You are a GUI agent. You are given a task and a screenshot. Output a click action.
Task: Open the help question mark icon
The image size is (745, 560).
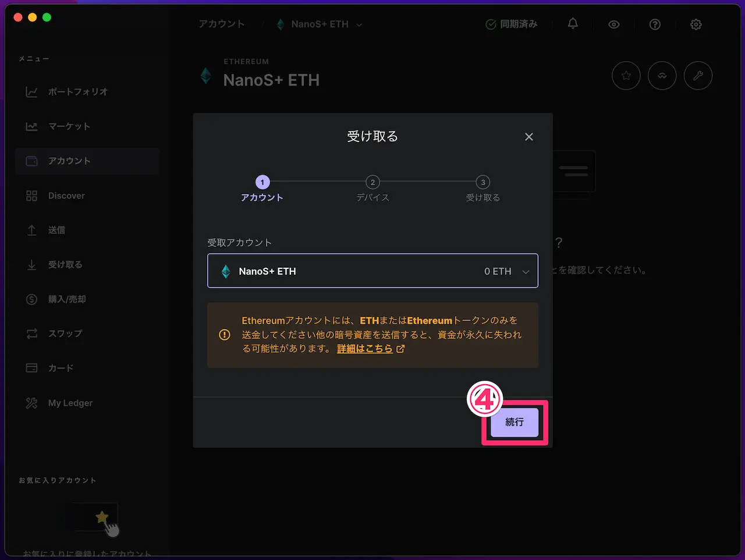pos(655,24)
